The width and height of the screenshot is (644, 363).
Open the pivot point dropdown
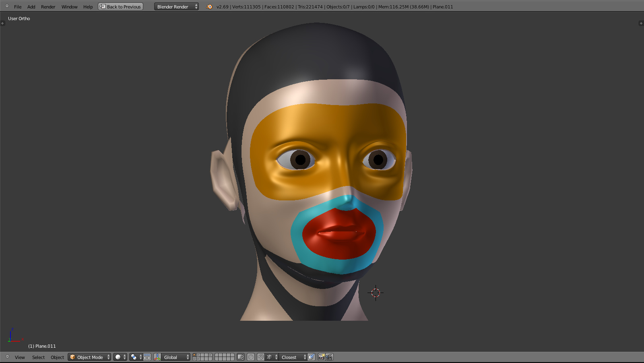[x=136, y=357]
